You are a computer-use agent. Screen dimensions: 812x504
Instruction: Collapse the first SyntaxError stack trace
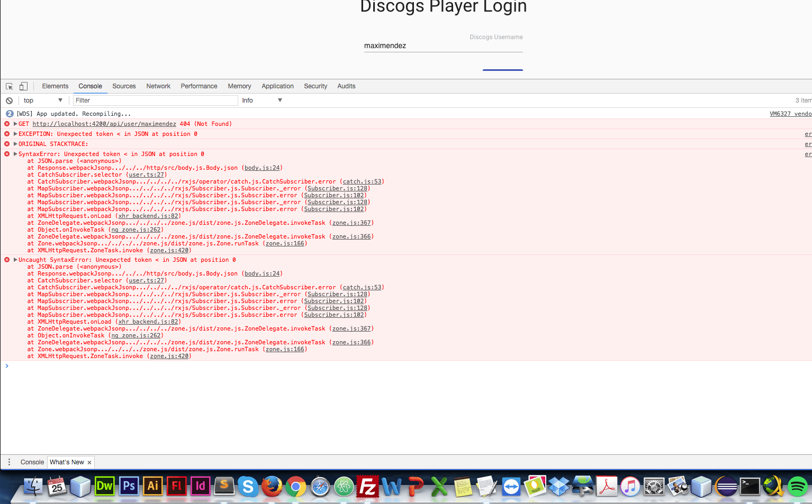tap(15, 154)
